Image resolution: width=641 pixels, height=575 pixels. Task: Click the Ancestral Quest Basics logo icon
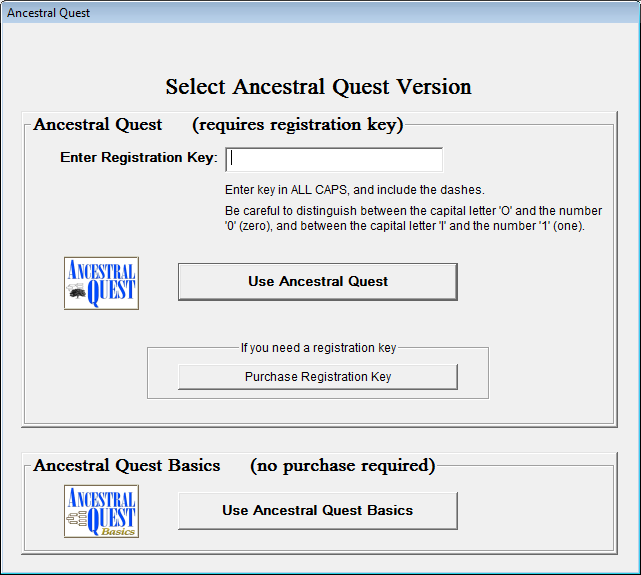[x=101, y=511]
